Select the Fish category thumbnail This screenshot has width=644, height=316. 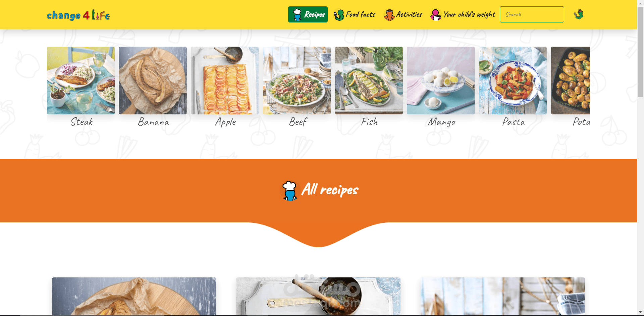tap(369, 81)
